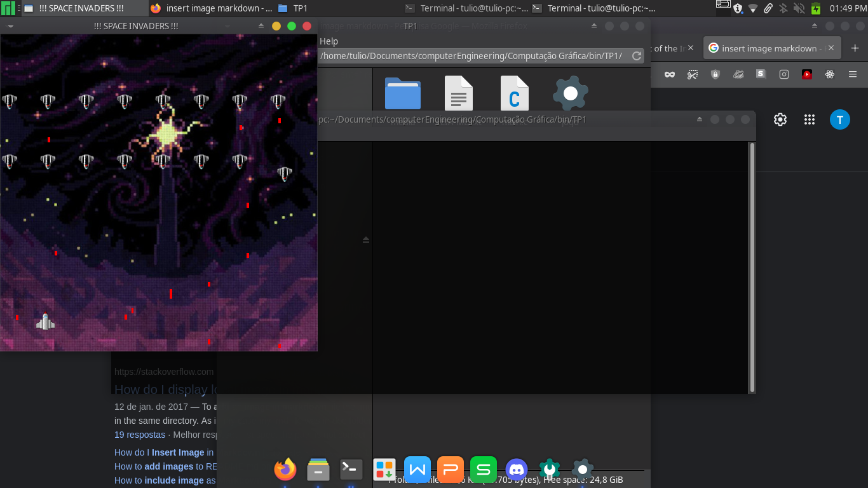Click the SPACE INVADERS shade triangle button

click(261, 26)
